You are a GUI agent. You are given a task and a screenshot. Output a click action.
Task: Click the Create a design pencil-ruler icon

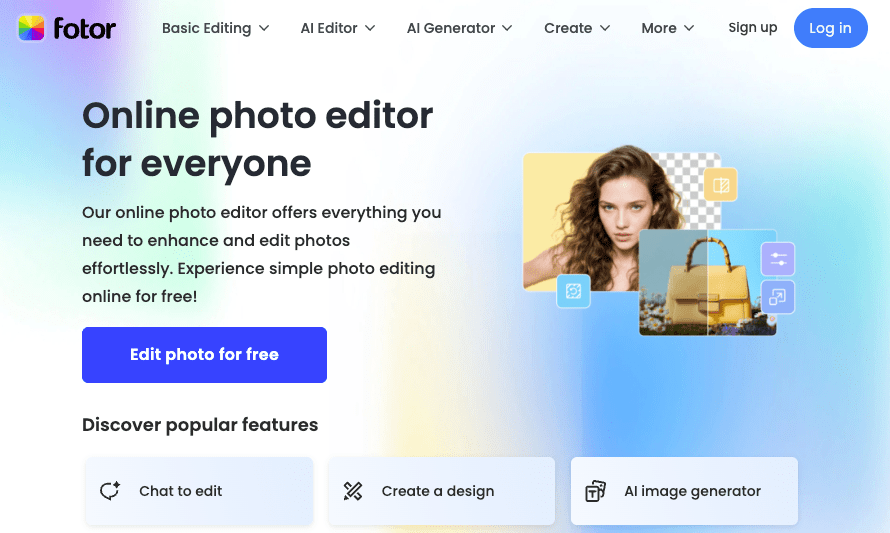(x=353, y=491)
